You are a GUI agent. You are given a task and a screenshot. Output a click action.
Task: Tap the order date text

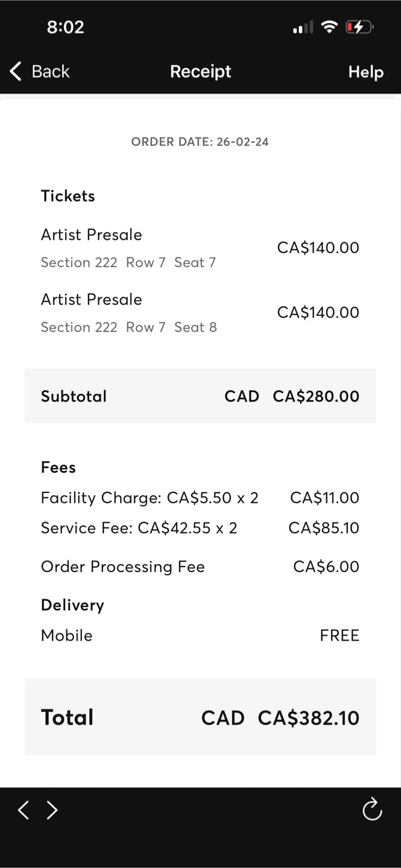click(200, 142)
